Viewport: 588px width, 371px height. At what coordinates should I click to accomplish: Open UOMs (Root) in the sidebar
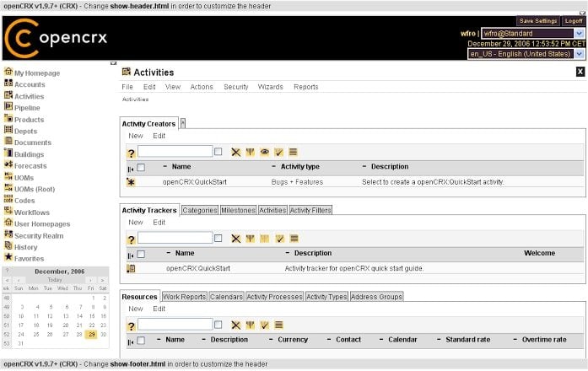[x=35, y=189]
